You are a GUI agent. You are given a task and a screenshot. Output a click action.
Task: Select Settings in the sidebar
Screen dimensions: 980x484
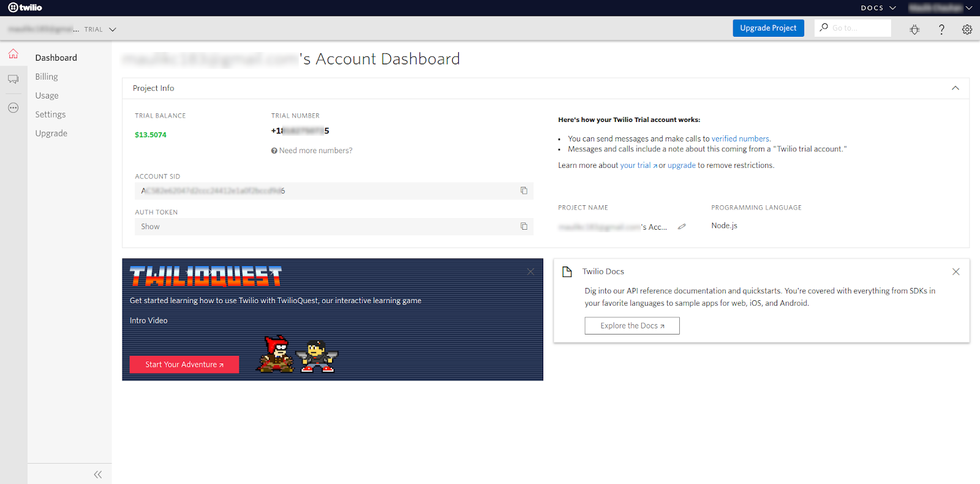coord(50,115)
